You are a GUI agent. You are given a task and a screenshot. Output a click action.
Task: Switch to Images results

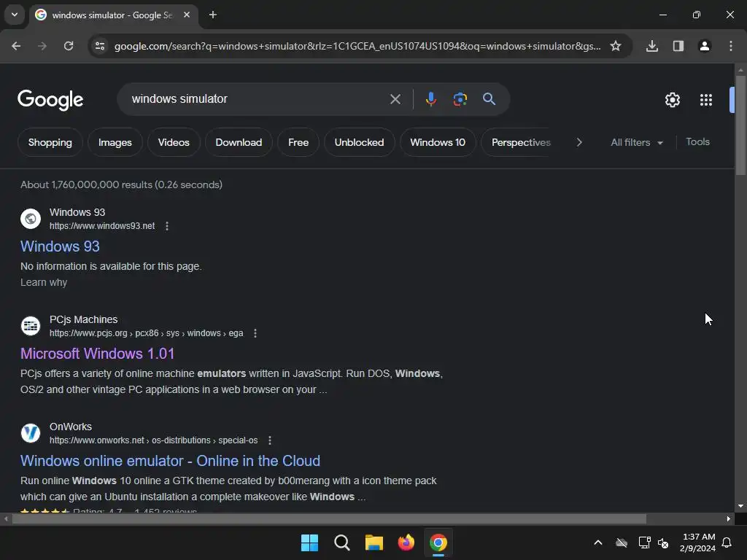[115, 142]
